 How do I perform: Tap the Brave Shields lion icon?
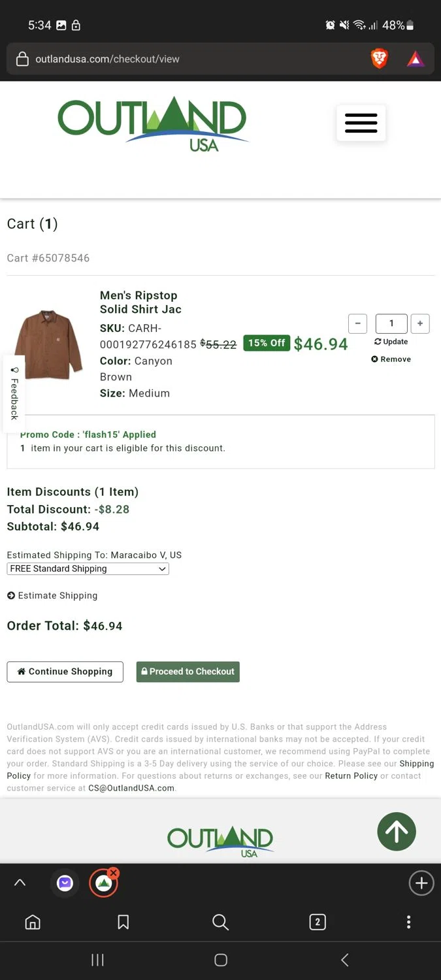[379, 59]
